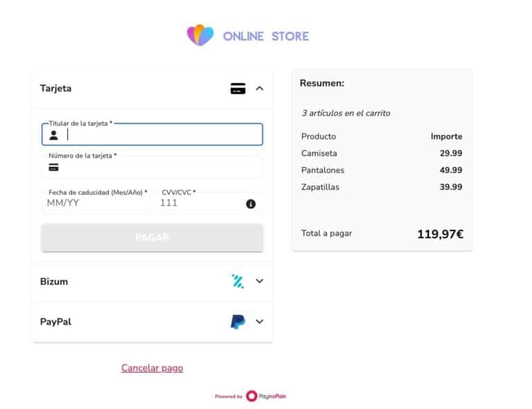The height and width of the screenshot is (409, 532).
Task: Click the MM/YY expiry date field
Action: pyautogui.click(x=96, y=203)
